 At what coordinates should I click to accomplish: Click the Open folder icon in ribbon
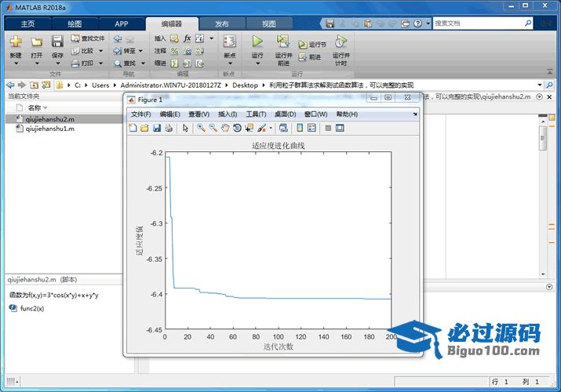tap(36, 42)
